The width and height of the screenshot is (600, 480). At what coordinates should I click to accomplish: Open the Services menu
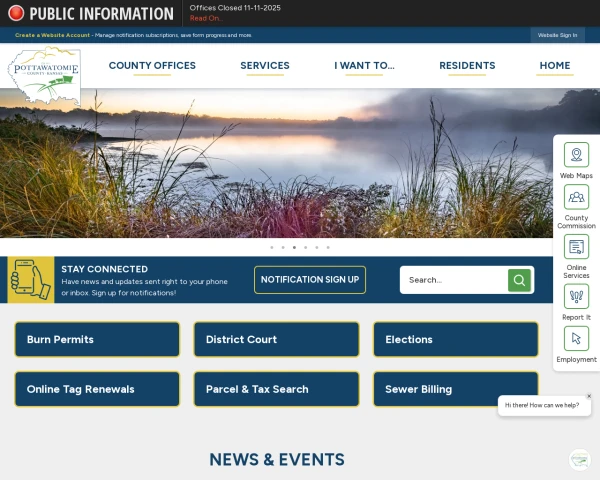click(265, 65)
